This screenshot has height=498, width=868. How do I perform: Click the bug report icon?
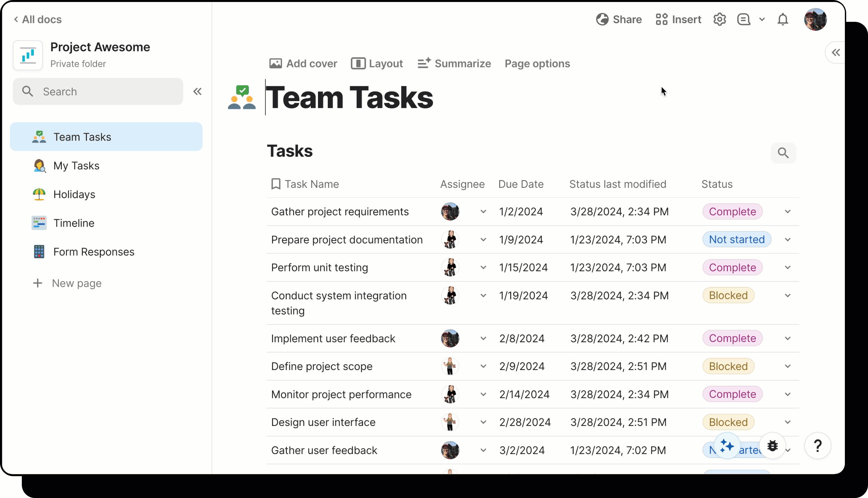[x=772, y=446]
